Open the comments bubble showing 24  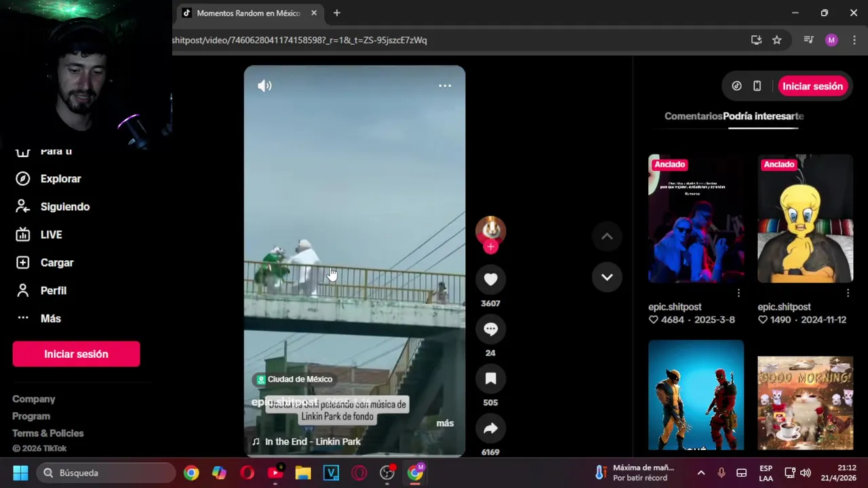490,329
